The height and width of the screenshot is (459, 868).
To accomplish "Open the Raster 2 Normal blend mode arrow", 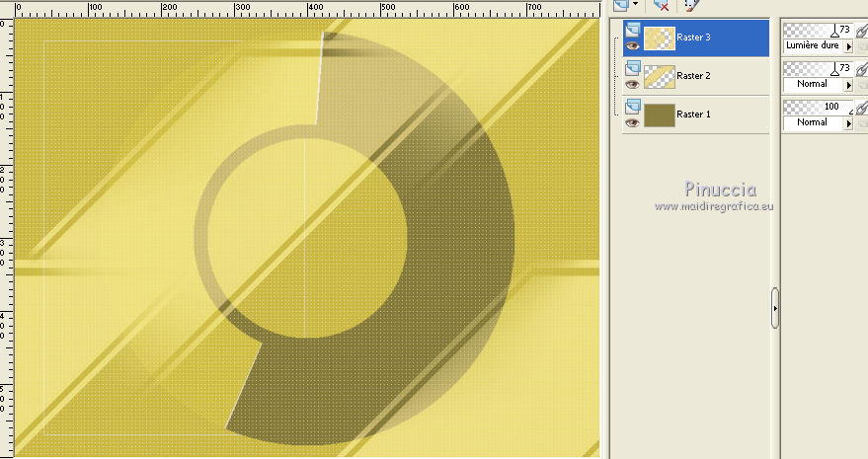I will tap(848, 85).
